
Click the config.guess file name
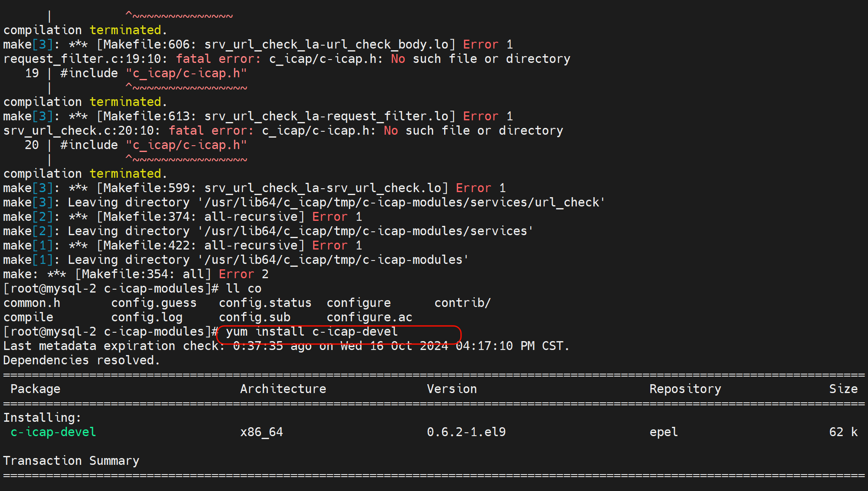pos(154,303)
